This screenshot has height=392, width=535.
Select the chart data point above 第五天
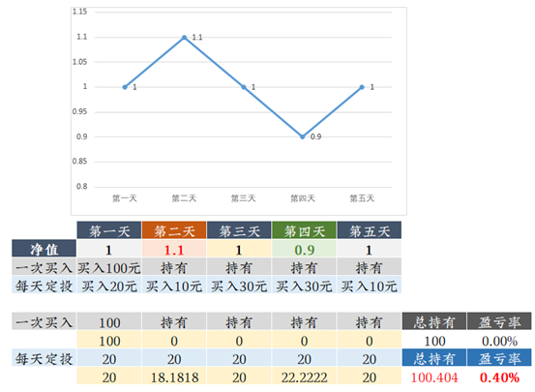click(362, 87)
